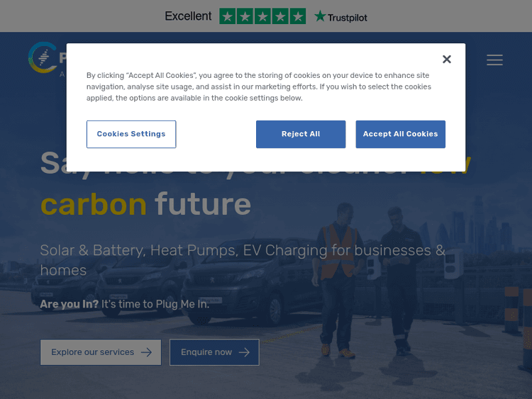Click the middle Trustpilot rating star

262,16
